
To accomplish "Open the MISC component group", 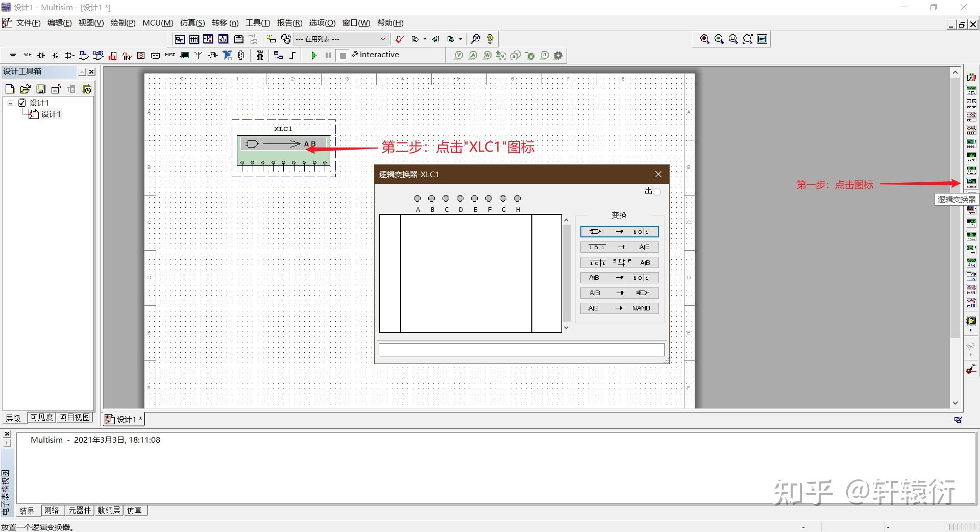I will click(170, 55).
